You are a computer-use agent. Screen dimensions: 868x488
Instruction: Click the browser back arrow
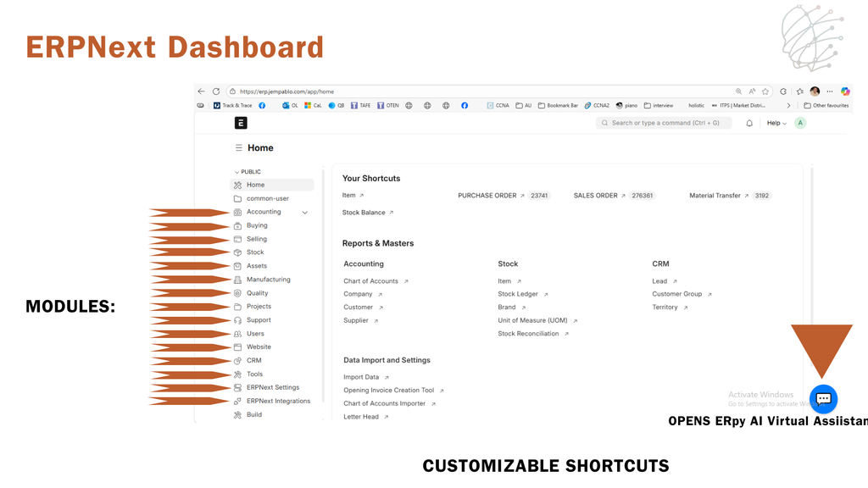201,91
